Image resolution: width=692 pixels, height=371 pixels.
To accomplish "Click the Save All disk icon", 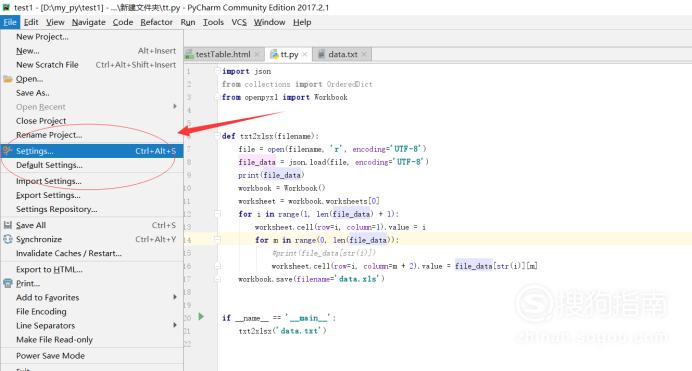I will [8, 225].
